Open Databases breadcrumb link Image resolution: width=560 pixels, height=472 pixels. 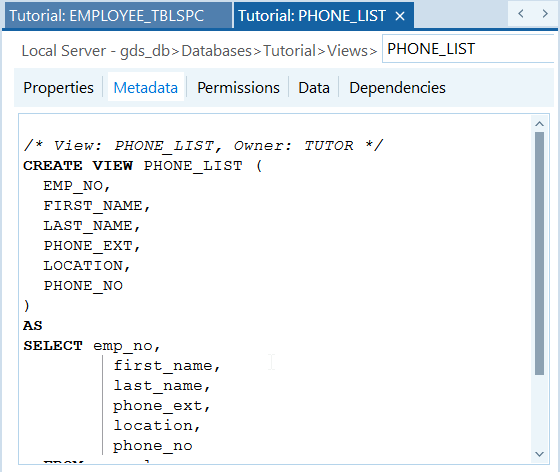coord(216,51)
